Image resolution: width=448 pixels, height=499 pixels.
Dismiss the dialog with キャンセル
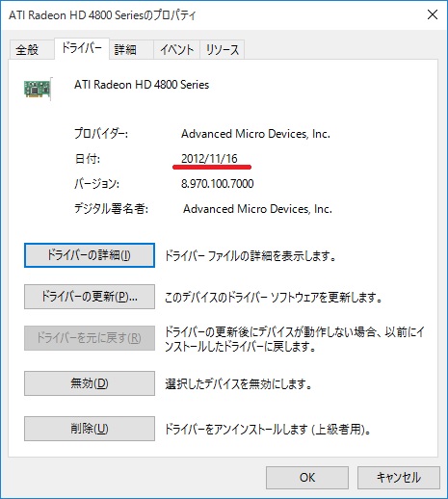(x=399, y=478)
